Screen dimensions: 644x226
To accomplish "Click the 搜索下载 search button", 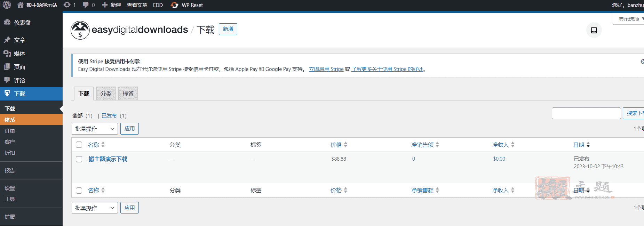I will coord(634,113).
